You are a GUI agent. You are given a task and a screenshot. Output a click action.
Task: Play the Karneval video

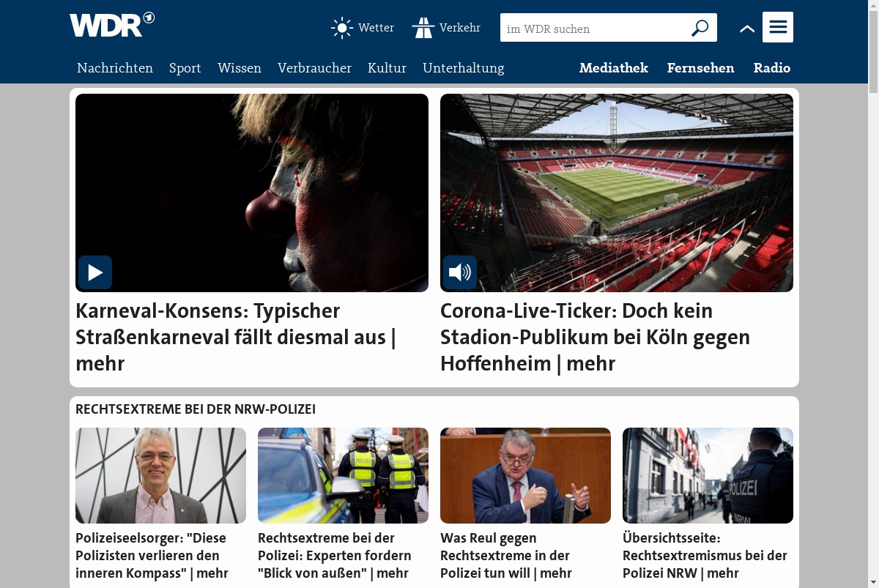pyautogui.click(x=95, y=272)
